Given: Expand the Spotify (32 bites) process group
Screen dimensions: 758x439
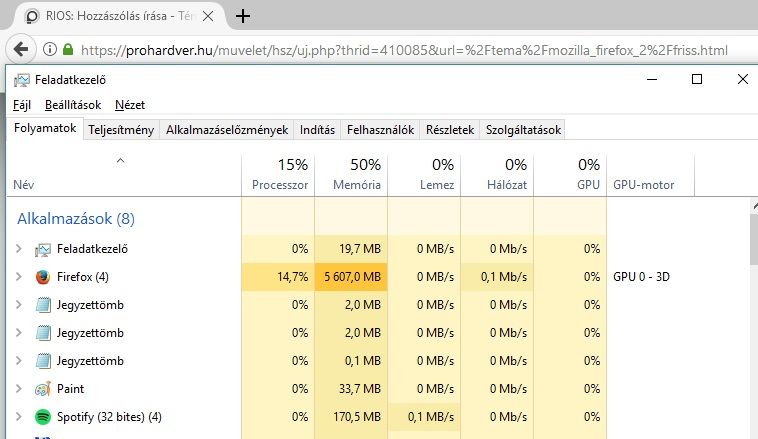Looking at the screenshot, I should pos(18,416).
